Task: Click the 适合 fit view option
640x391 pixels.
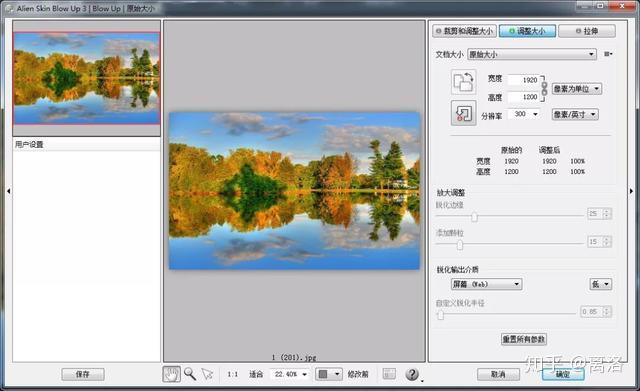Action: [x=256, y=374]
